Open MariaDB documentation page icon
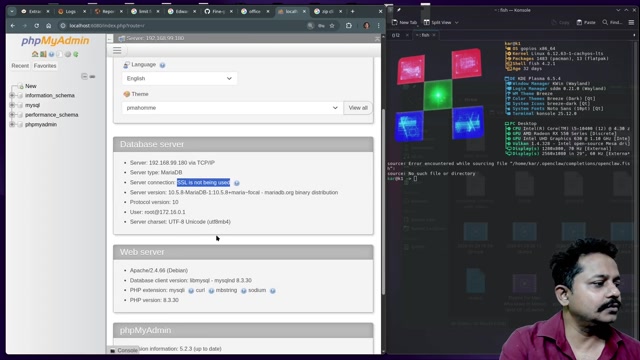 (x=60, y=54)
